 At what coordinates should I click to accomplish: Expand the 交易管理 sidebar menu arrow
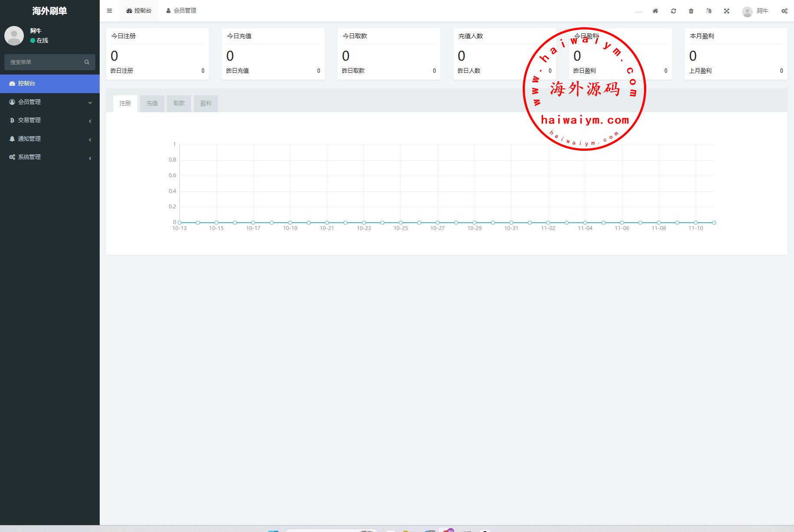(90, 121)
